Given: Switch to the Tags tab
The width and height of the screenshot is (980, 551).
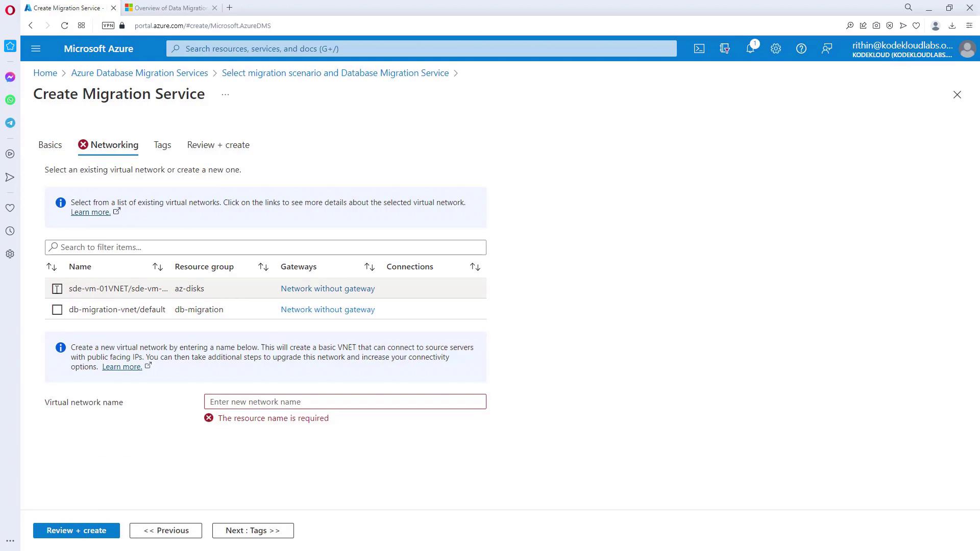Looking at the screenshot, I should 162,145.
